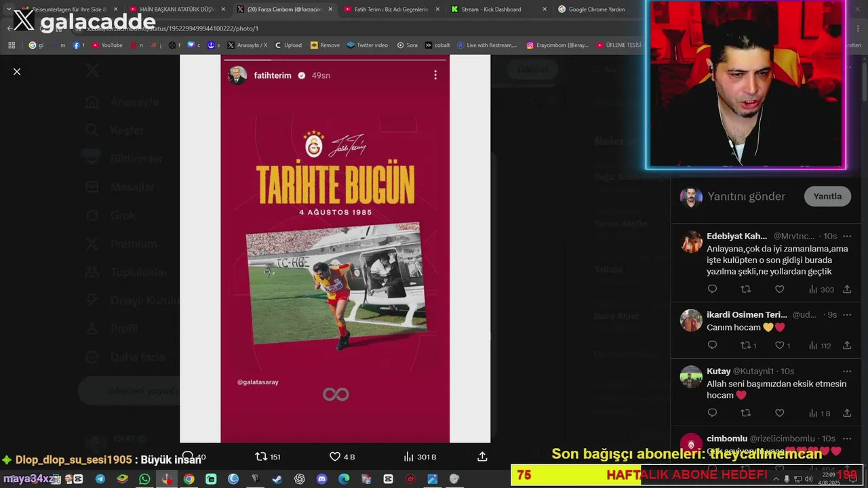The width and height of the screenshot is (868, 488).
Task: Retweet the Edebiyat Kah... comment
Action: (x=746, y=289)
